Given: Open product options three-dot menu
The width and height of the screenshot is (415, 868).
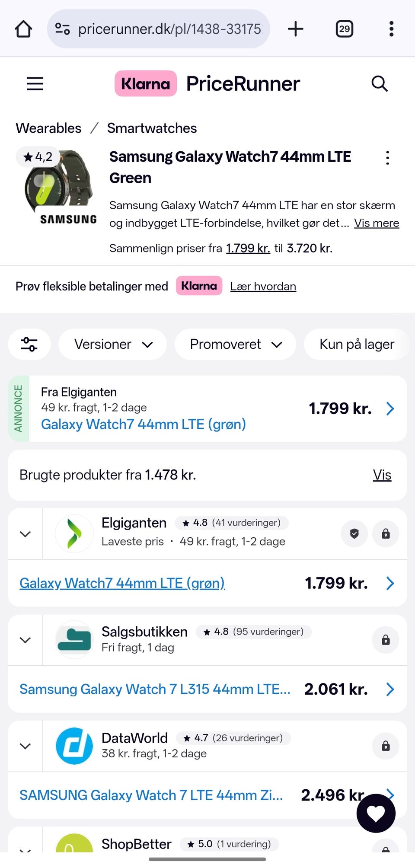Looking at the screenshot, I should pos(387,158).
